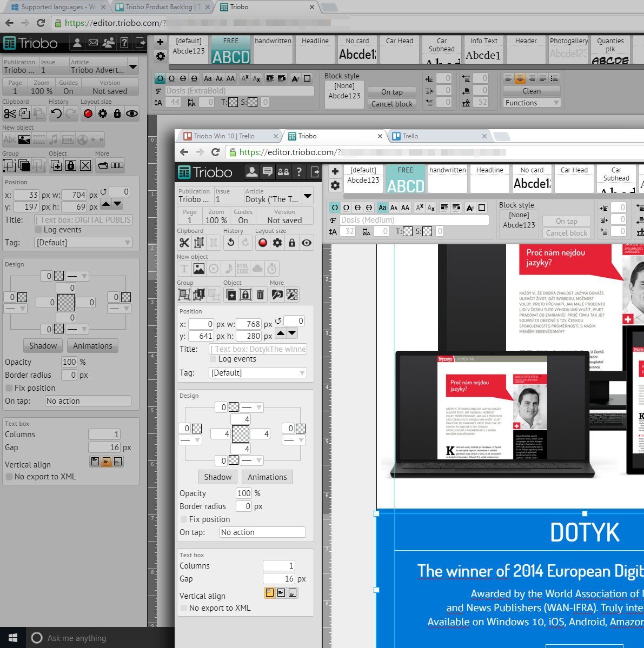Click On tap button in background Block style
Image resolution: width=644 pixels, height=648 pixels.
(392, 92)
